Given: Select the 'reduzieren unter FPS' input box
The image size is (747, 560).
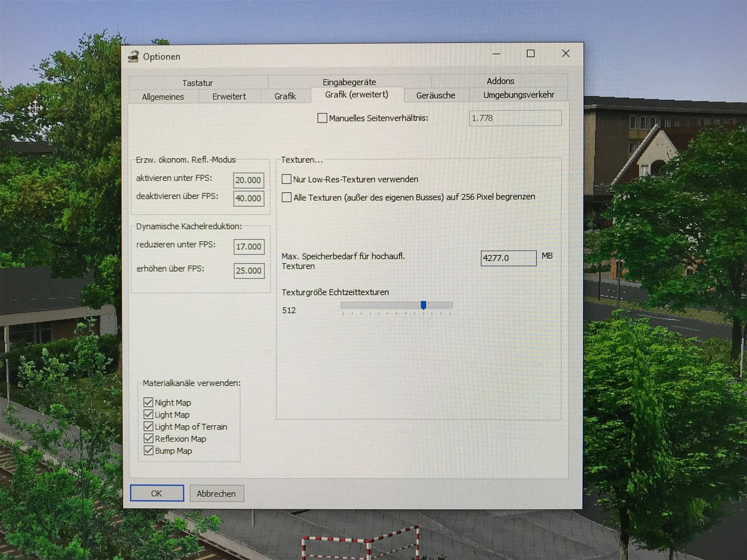Looking at the screenshot, I should pyautogui.click(x=249, y=246).
